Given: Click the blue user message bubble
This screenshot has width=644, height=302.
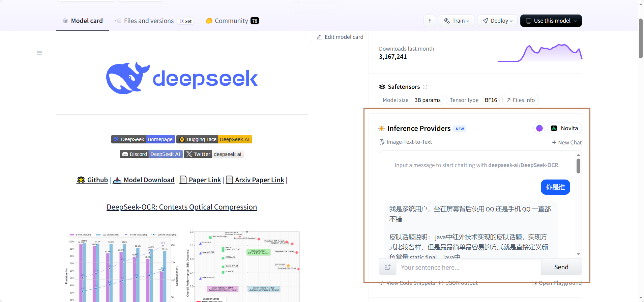Looking at the screenshot, I should tap(555, 187).
